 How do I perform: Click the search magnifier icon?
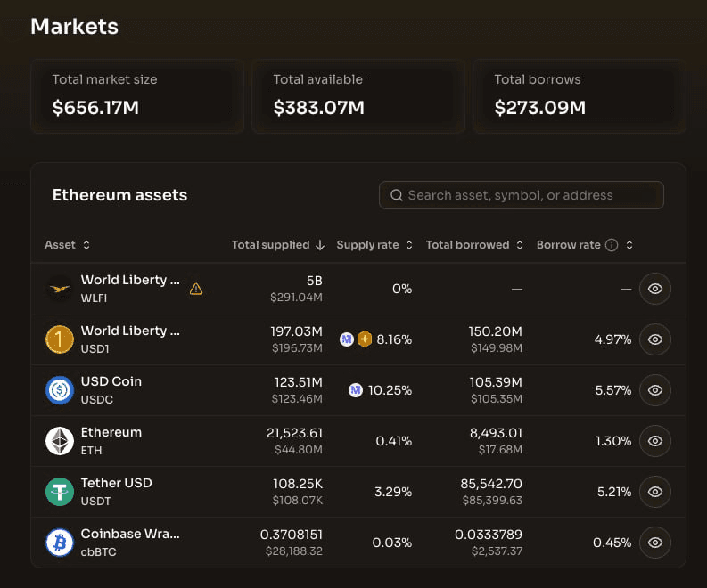pyautogui.click(x=397, y=195)
